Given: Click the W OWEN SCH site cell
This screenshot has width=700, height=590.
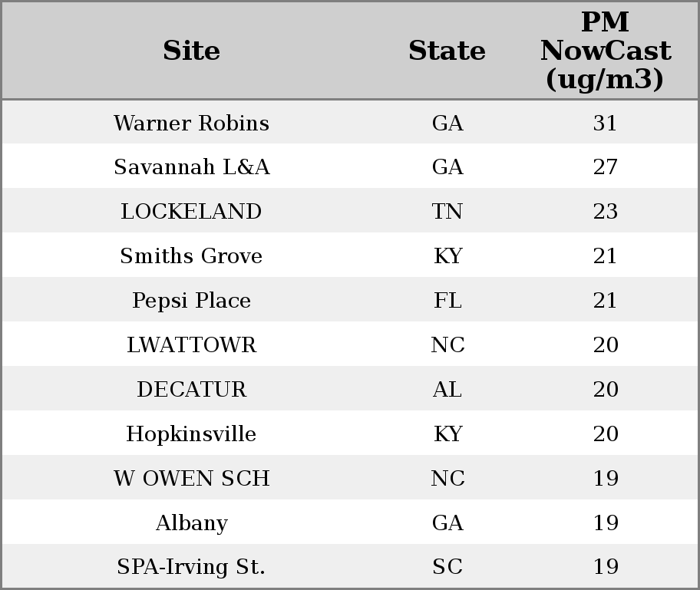Looking at the screenshot, I should coord(191,479).
